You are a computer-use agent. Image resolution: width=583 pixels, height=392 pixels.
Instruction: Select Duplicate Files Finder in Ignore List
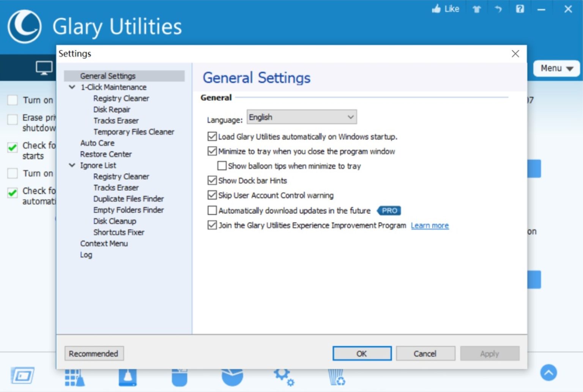(x=128, y=198)
